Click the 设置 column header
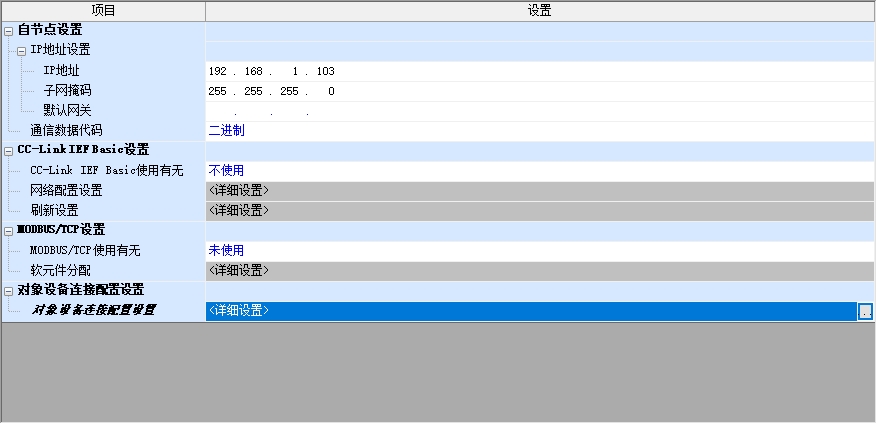This screenshot has width=877, height=424. click(x=539, y=11)
